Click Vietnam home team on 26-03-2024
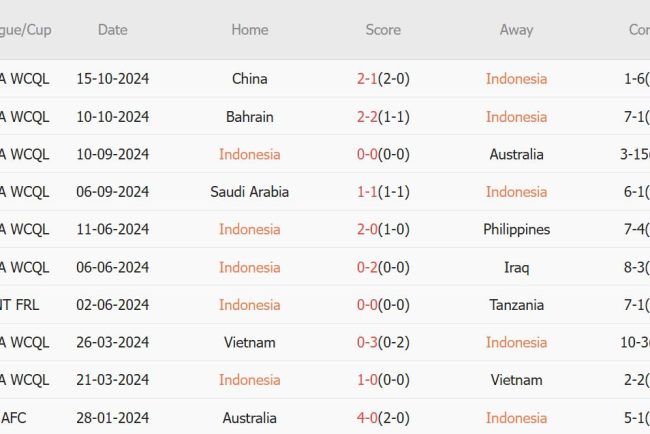Screen dimensions: 650x434 click(x=249, y=343)
